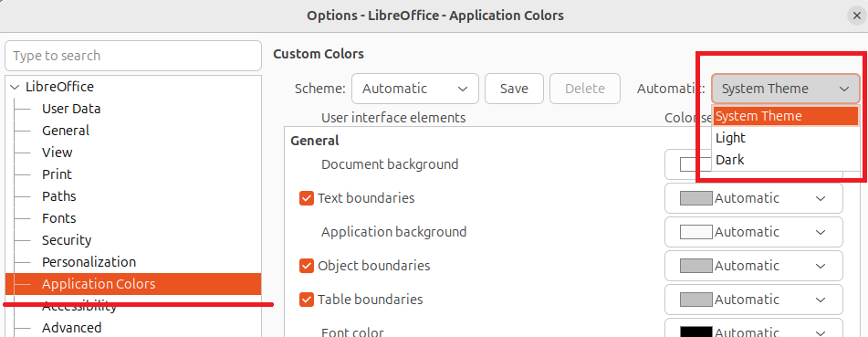Click the Save scheme button
Image resolution: width=868 pixels, height=337 pixels.
coord(514,89)
